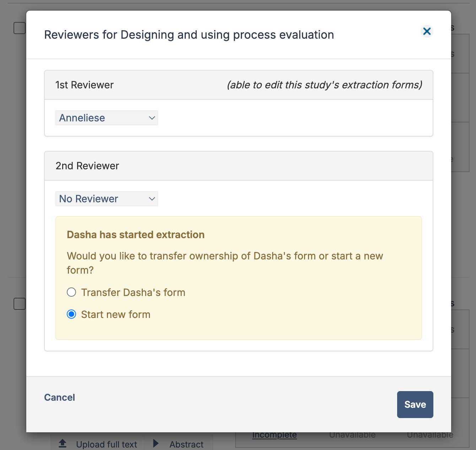Viewport: 476px width, 450px height.
Task: Click the Dasha has started extraction heading
Action: (136, 235)
